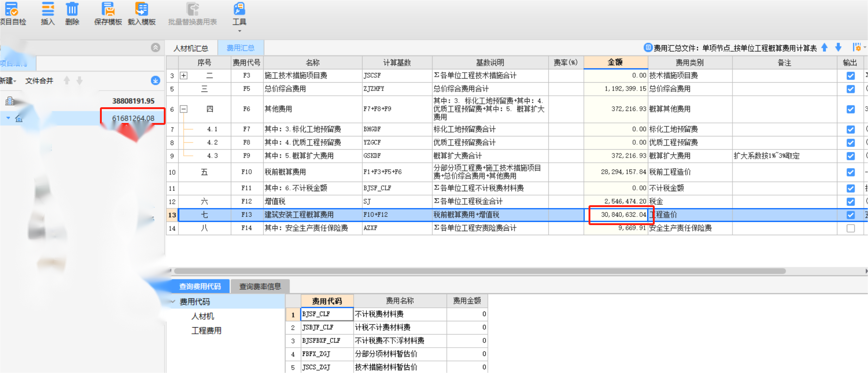
Task: Select 人材机 in the 费用代码 tree
Action: 203,316
